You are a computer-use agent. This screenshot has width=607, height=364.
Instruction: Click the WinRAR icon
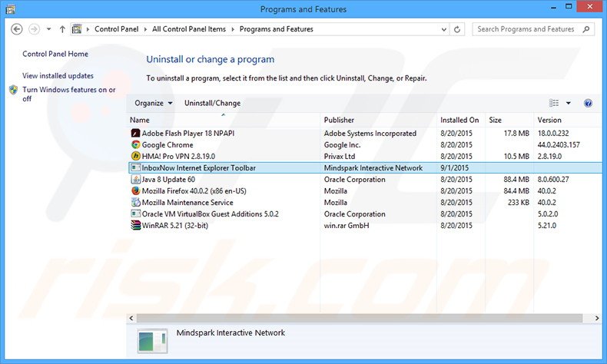tap(135, 225)
